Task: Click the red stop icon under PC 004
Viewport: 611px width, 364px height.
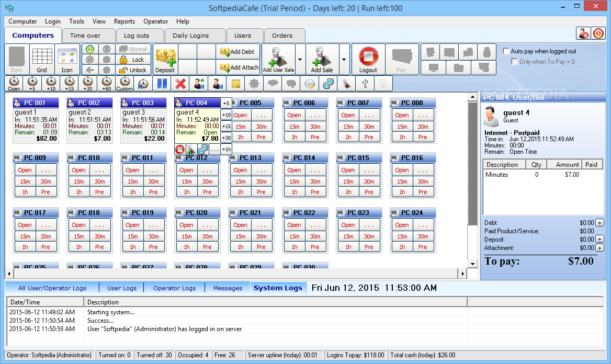Action: tap(179, 149)
